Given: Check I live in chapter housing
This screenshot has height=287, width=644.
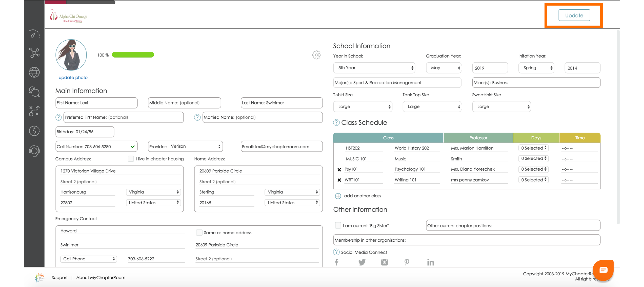Looking at the screenshot, I should (131, 159).
